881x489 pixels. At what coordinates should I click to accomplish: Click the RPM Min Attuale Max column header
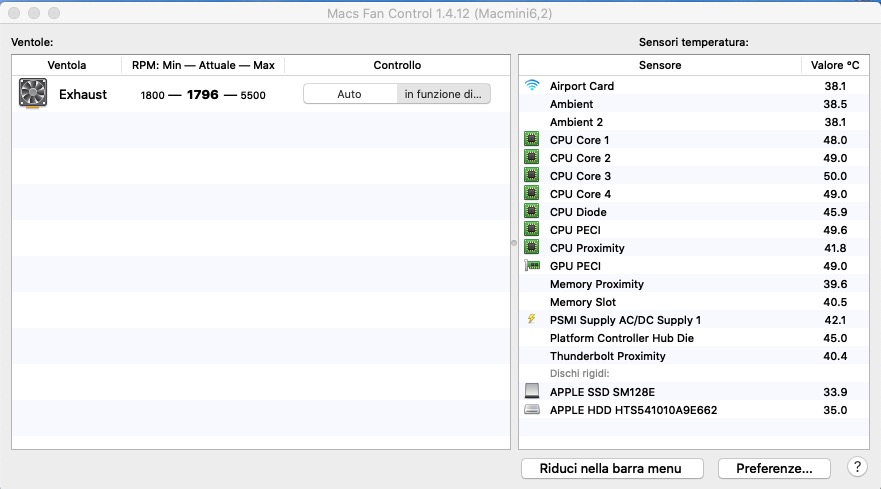click(x=203, y=65)
